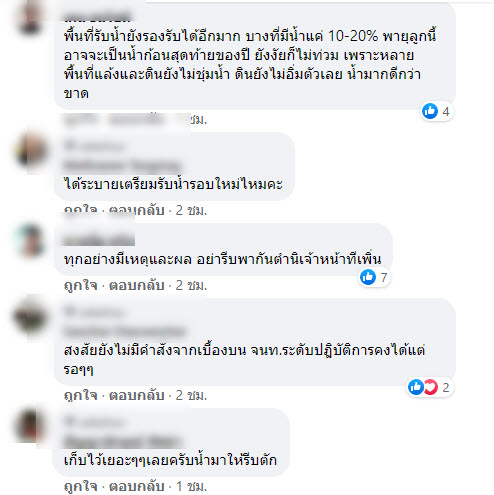
Task: Click the blue thumbs-up reaction showing 2
Action: (x=416, y=387)
